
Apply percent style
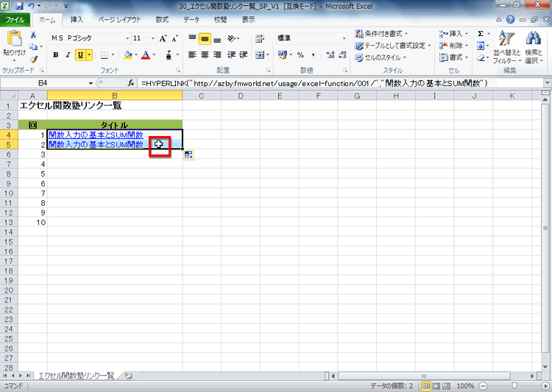300,55
